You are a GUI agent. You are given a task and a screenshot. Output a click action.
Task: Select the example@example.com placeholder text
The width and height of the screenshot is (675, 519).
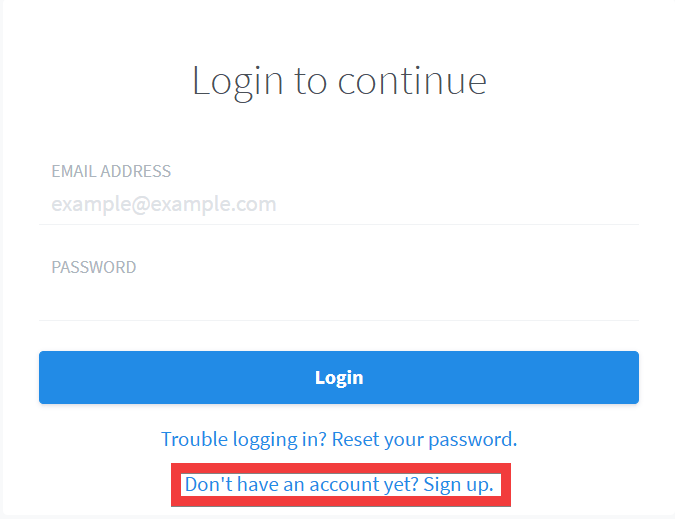164,205
